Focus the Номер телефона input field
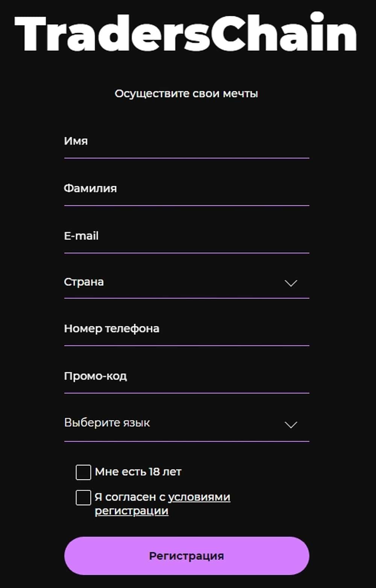The image size is (376, 588). click(186, 329)
